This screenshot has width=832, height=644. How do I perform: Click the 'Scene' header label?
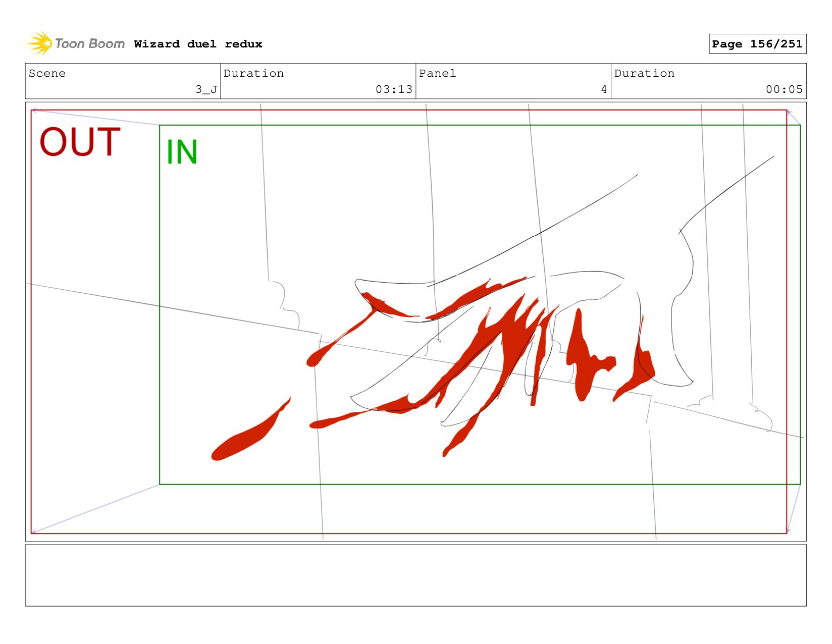47,73
